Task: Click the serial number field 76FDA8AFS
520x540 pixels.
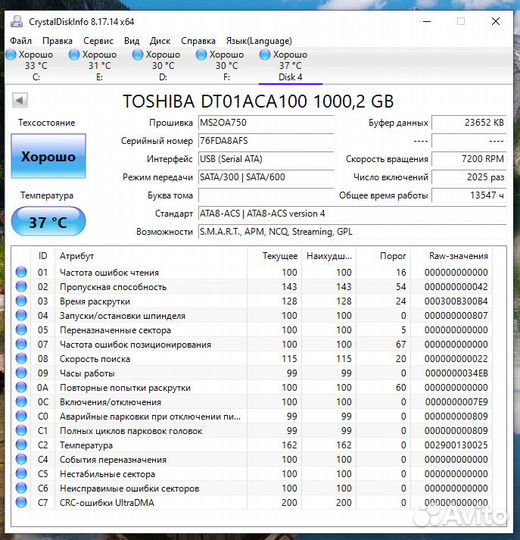Action: tap(266, 141)
